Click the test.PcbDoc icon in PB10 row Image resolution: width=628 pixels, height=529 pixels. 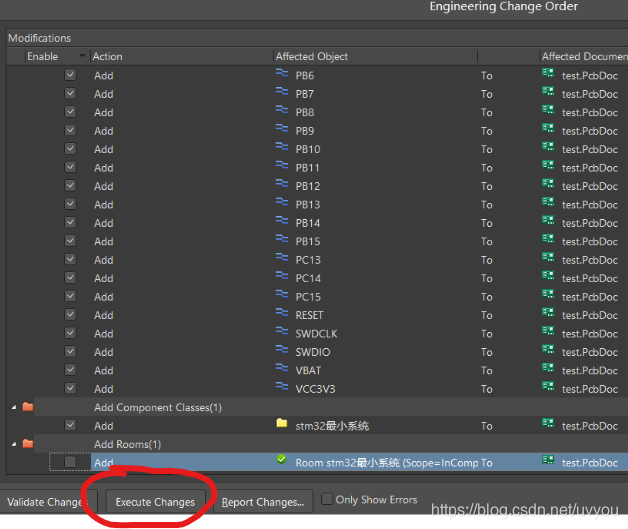pyautogui.click(x=547, y=149)
